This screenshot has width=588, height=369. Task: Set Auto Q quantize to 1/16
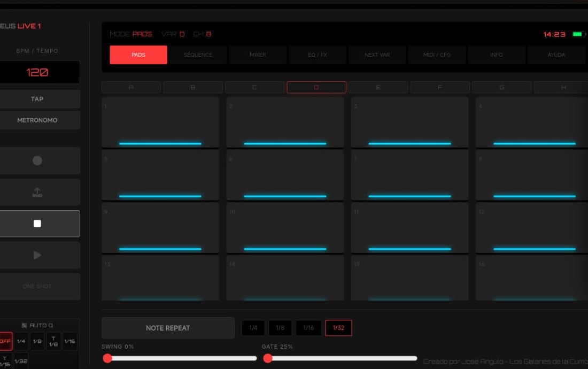click(x=69, y=341)
